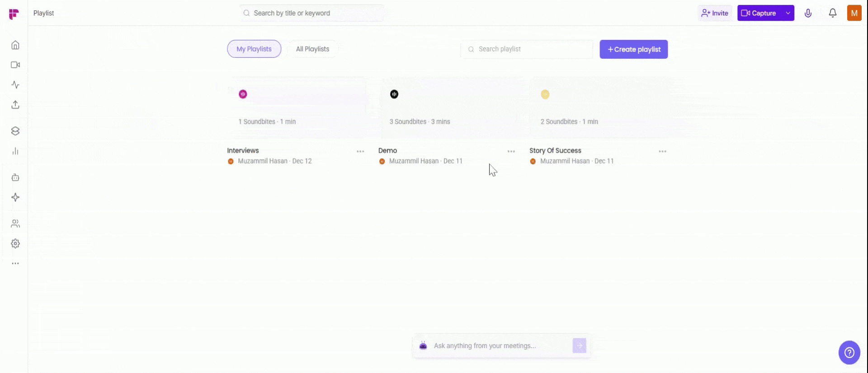Open Story Of Success options menu

click(x=662, y=152)
